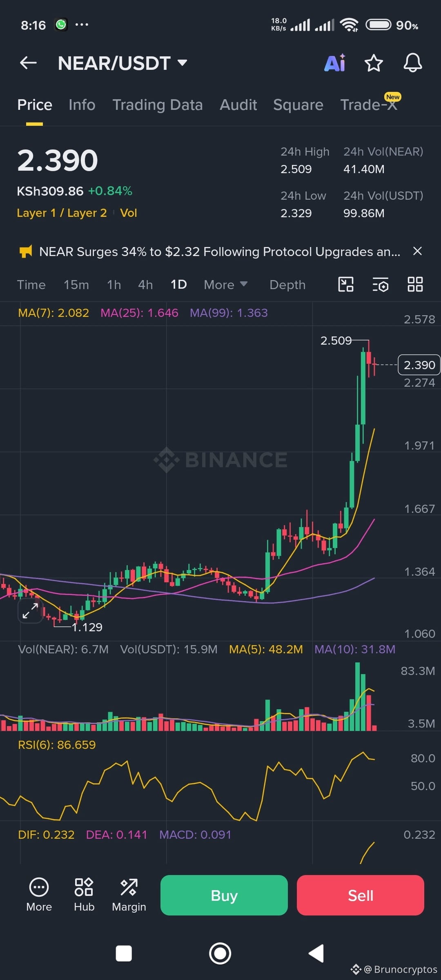Tap the MA(99): 1.363 indicator label
Viewport: 441px width, 980px height.
229,313
